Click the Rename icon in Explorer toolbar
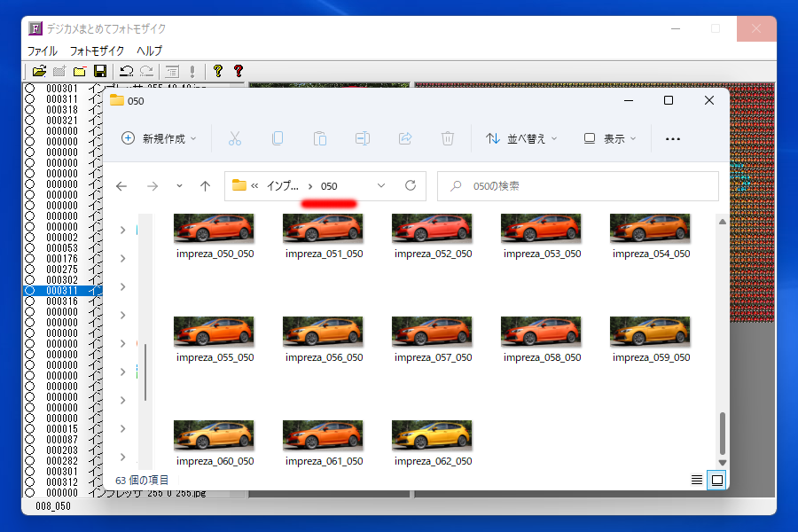The height and width of the screenshot is (532, 798). click(363, 138)
